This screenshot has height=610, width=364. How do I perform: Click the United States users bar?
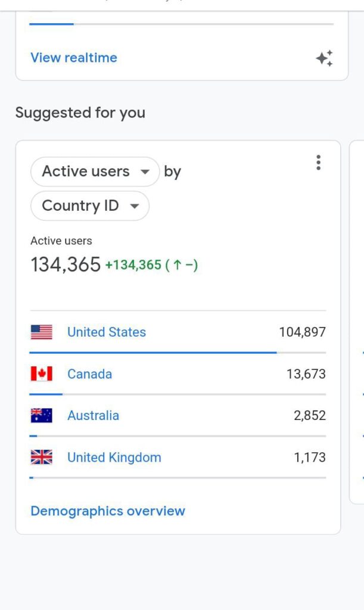(153, 353)
